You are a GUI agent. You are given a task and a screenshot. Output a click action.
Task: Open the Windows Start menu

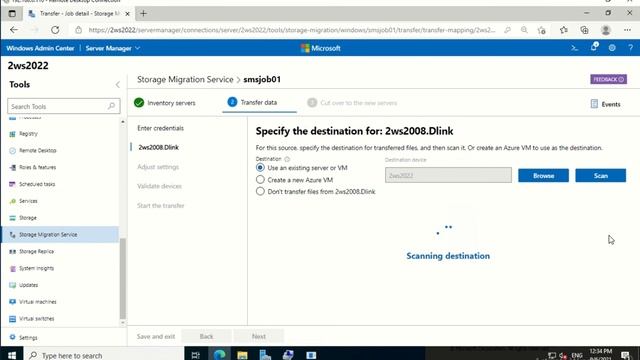(12, 355)
